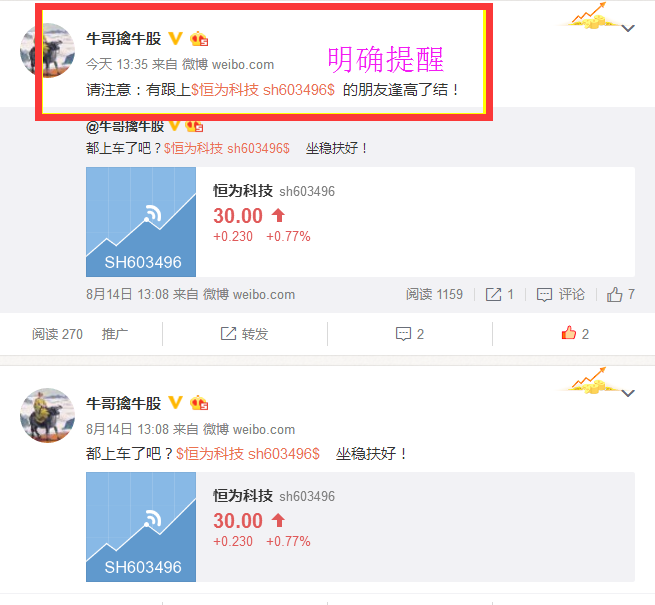Open the first post author's avatar
The width and height of the screenshot is (655, 605).
47,50
